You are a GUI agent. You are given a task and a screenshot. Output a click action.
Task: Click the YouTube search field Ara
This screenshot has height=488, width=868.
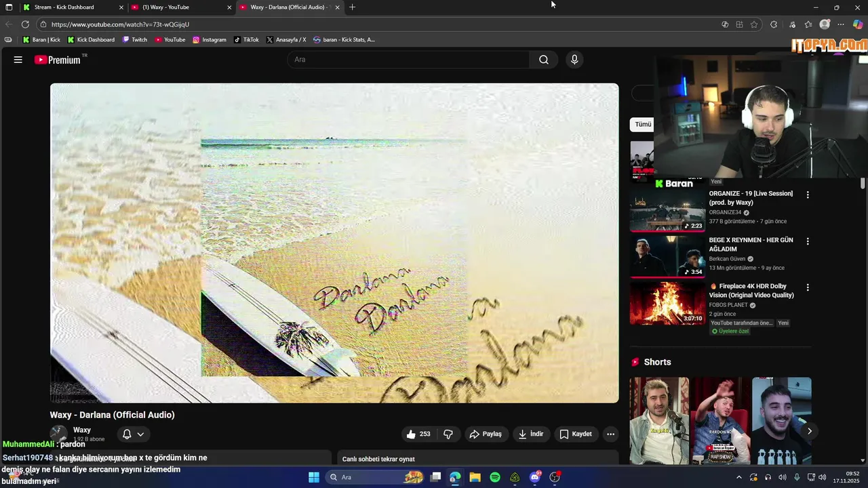pos(409,60)
